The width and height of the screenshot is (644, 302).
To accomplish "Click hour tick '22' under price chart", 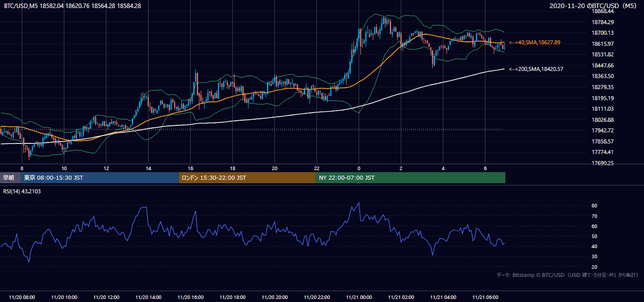I will 316,168.
